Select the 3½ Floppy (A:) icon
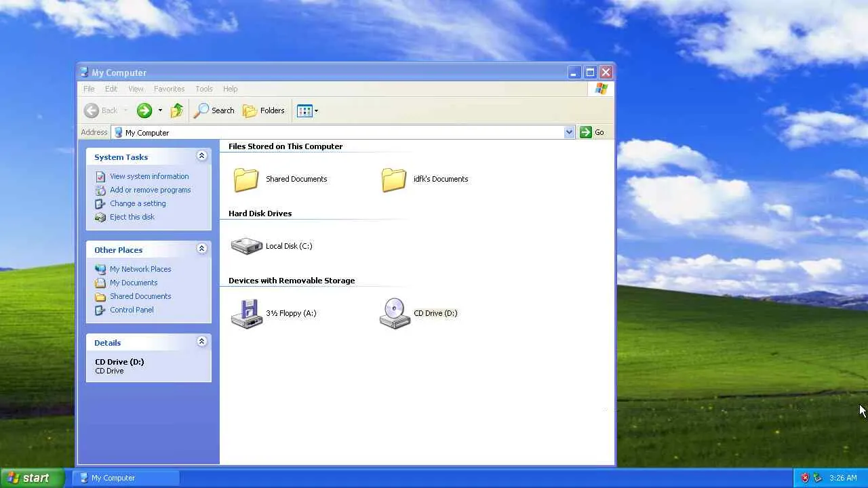 coord(246,313)
